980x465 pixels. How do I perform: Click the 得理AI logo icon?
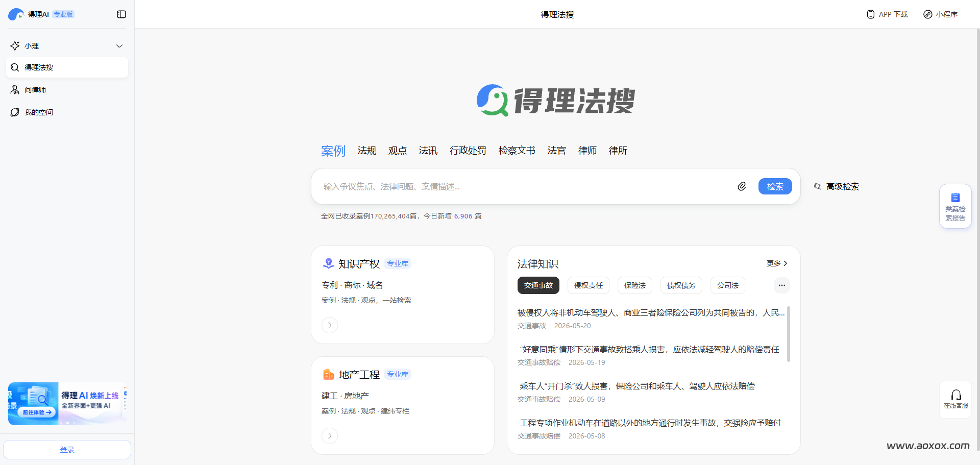click(x=16, y=14)
